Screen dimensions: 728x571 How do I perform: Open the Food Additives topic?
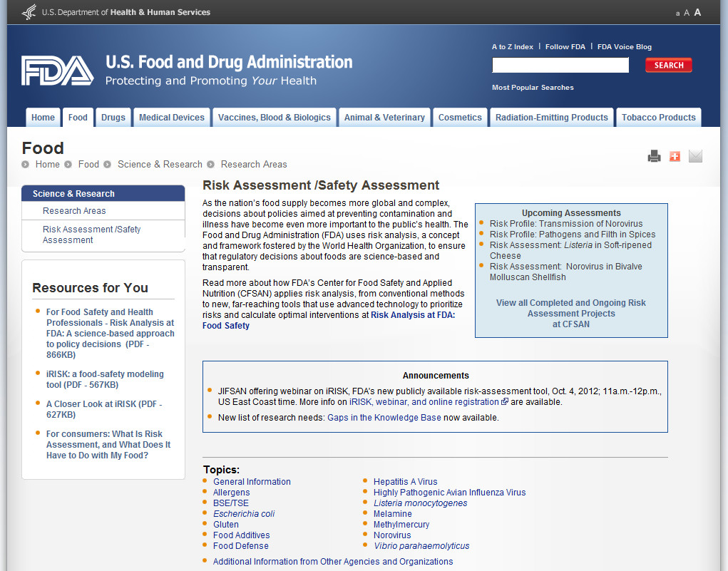click(242, 535)
